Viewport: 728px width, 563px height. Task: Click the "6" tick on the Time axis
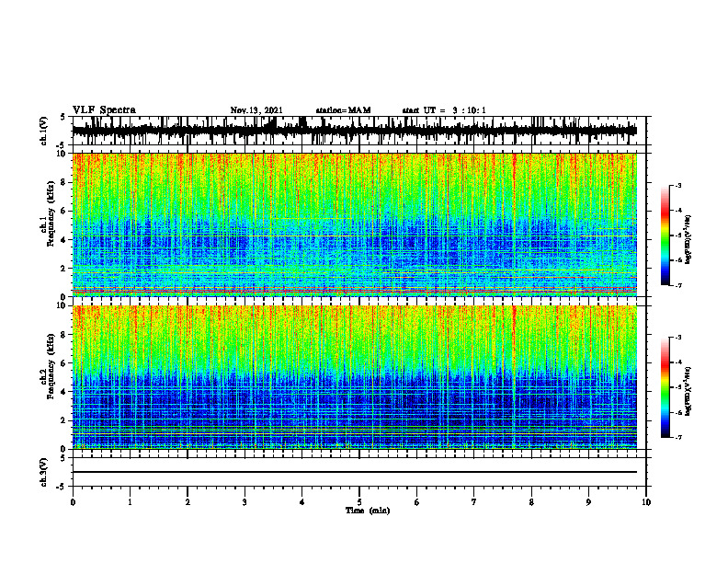click(417, 502)
